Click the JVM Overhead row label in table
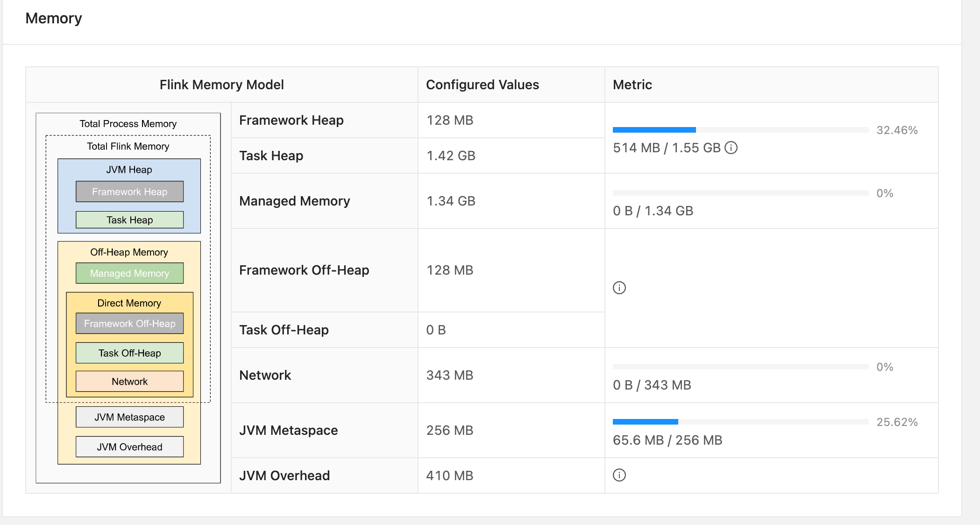The image size is (980, 525). coord(284,475)
